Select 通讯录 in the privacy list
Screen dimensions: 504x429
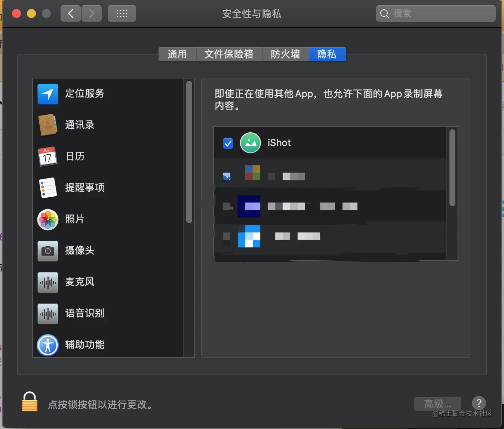pyautogui.click(x=108, y=125)
